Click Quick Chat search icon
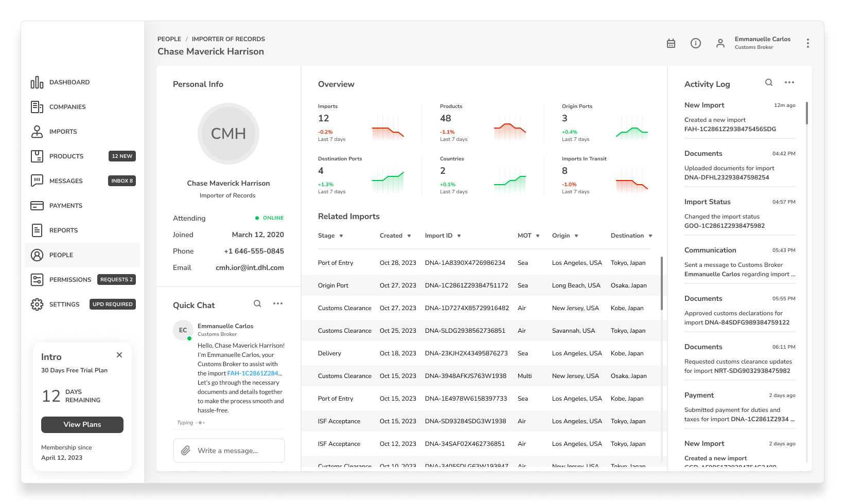The image size is (845, 504). [257, 303]
